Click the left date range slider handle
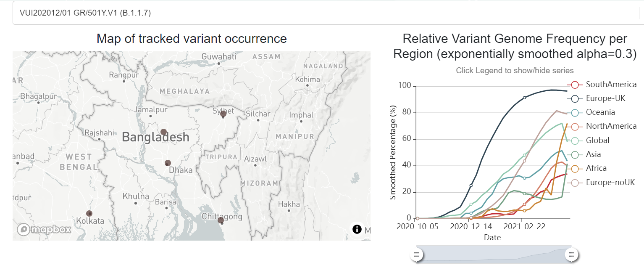The height and width of the screenshot is (273, 644). tap(417, 254)
